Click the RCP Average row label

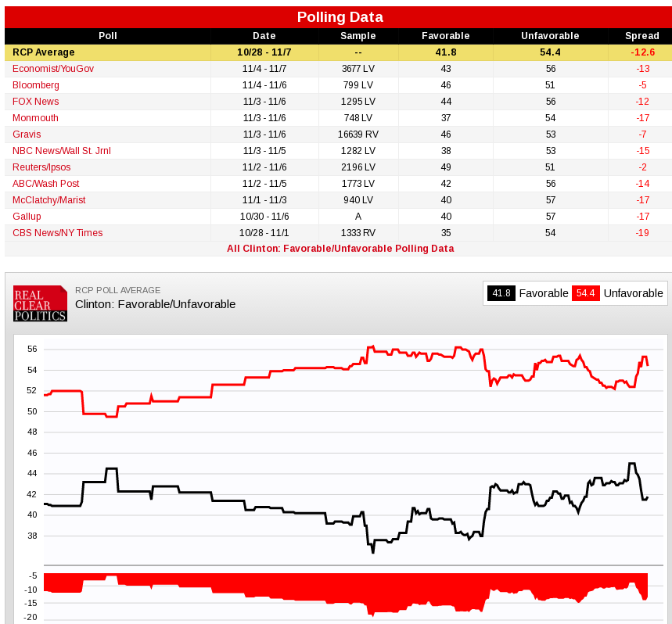[43, 52]
